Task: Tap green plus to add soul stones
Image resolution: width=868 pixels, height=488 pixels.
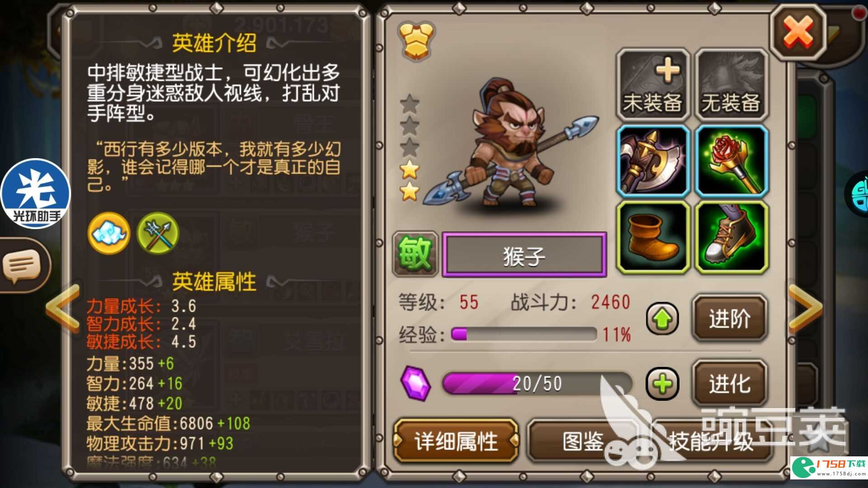Action: click(662, 384)
